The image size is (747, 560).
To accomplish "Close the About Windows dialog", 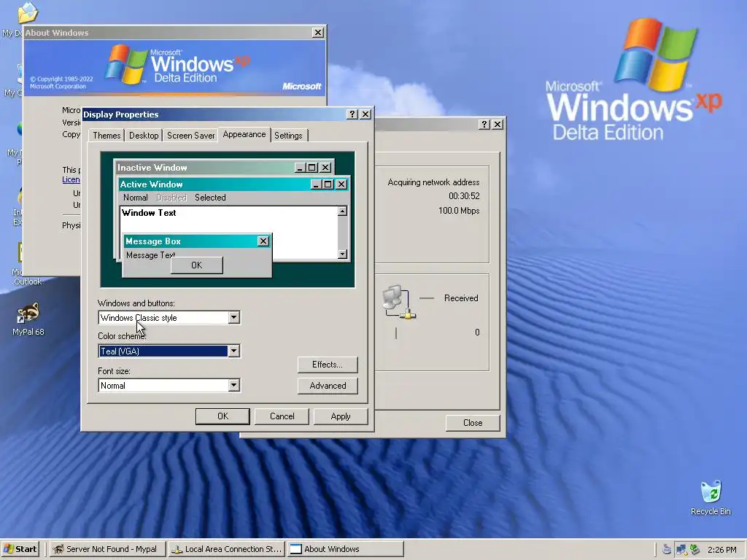I will pyautogui.click(x=318, y=32).
